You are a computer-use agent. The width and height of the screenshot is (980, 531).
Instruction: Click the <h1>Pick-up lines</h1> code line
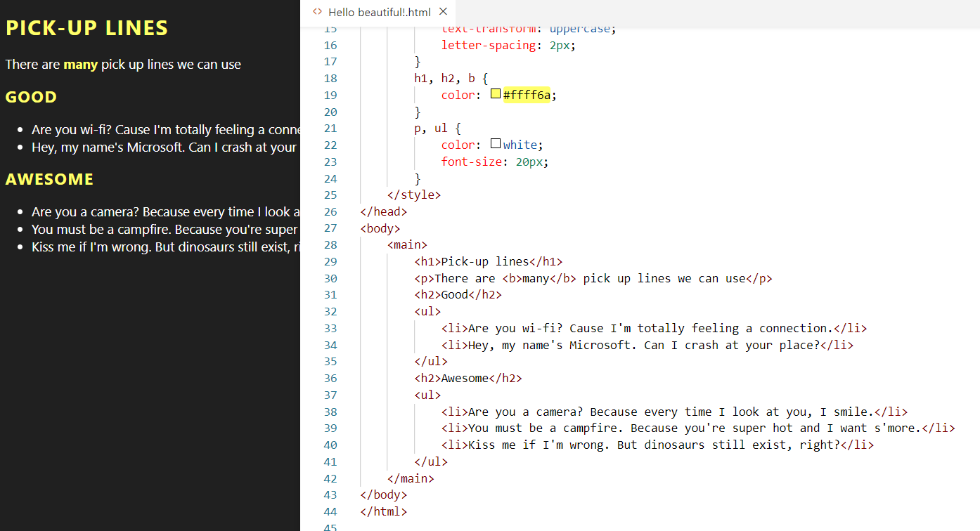coord(489,262)
